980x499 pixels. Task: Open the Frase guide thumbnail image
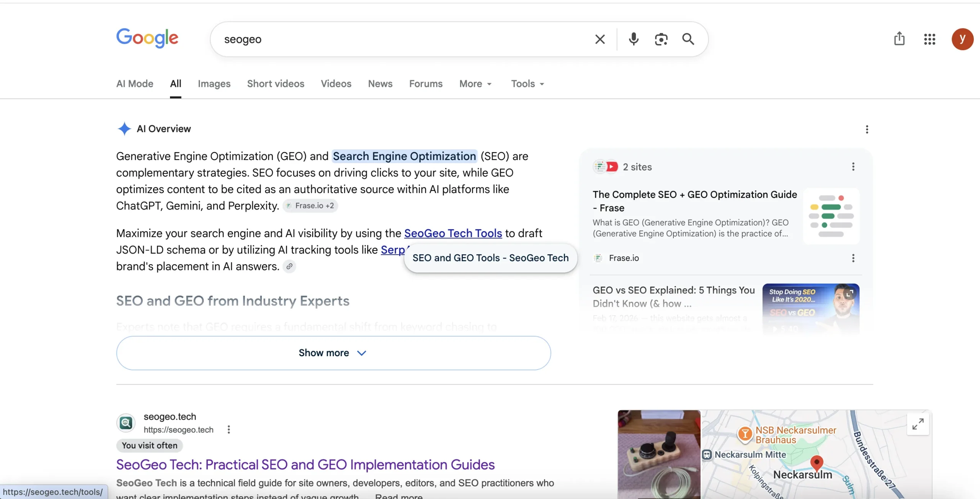[831, 216]
